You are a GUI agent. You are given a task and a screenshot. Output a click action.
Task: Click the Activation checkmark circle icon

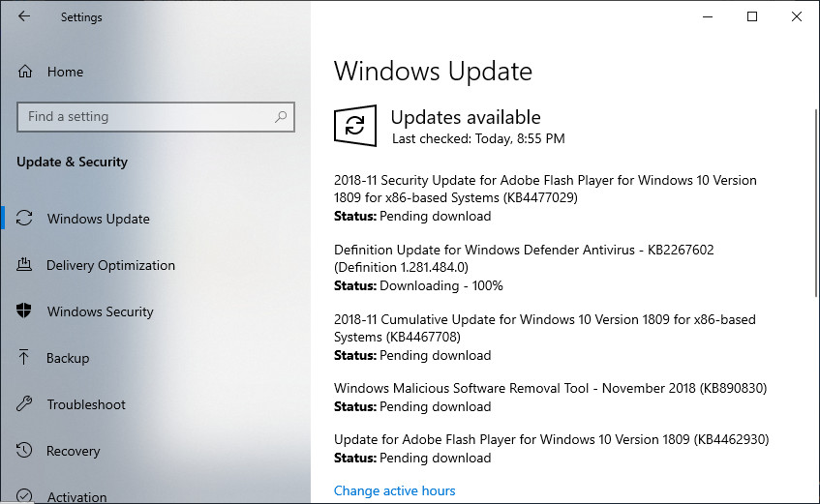coord(25,497)
